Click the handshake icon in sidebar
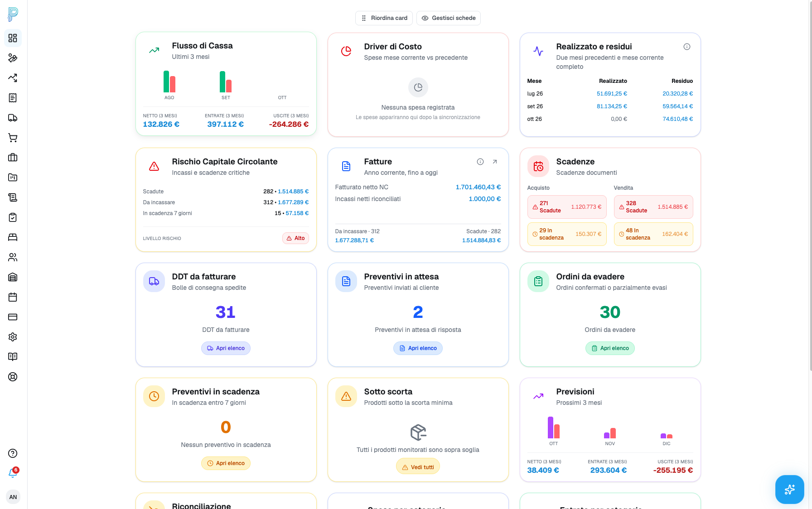 pyautogui.click(x=13, y=58)
